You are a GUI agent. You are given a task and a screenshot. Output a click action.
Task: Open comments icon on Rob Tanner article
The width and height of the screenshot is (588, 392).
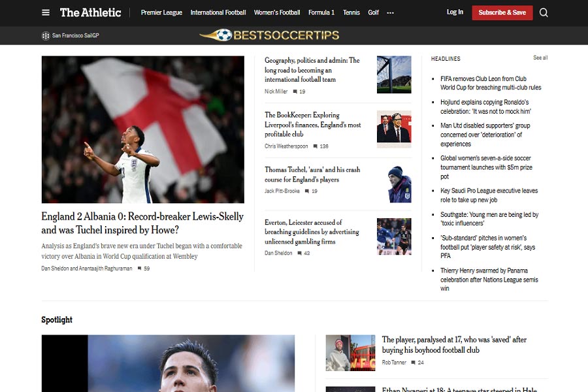click(414, 363)
